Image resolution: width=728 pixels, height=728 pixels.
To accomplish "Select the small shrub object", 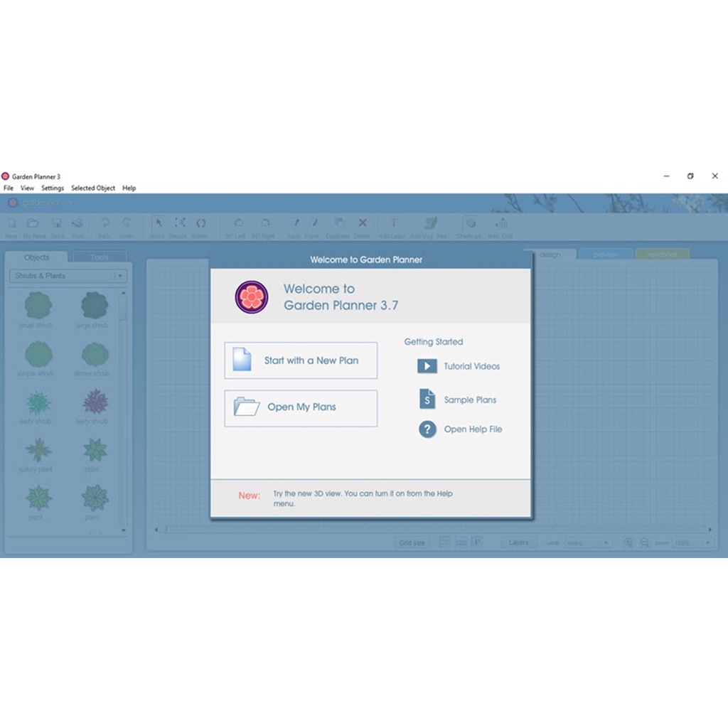I will 38,306.
